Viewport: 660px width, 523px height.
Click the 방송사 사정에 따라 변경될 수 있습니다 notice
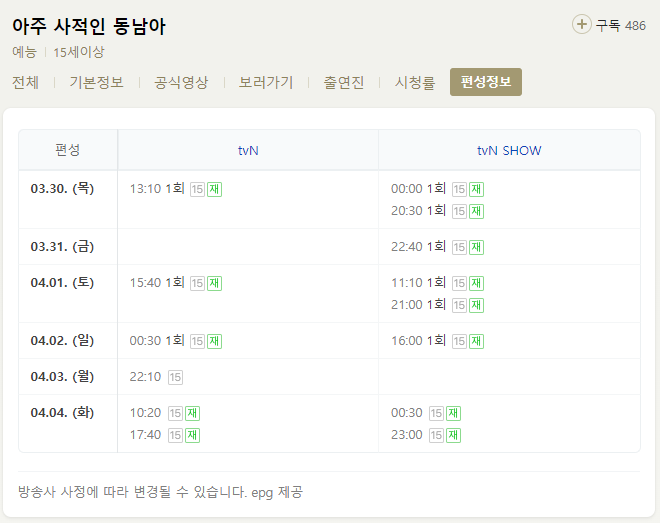pyautogui.click(x=132, y=492)
